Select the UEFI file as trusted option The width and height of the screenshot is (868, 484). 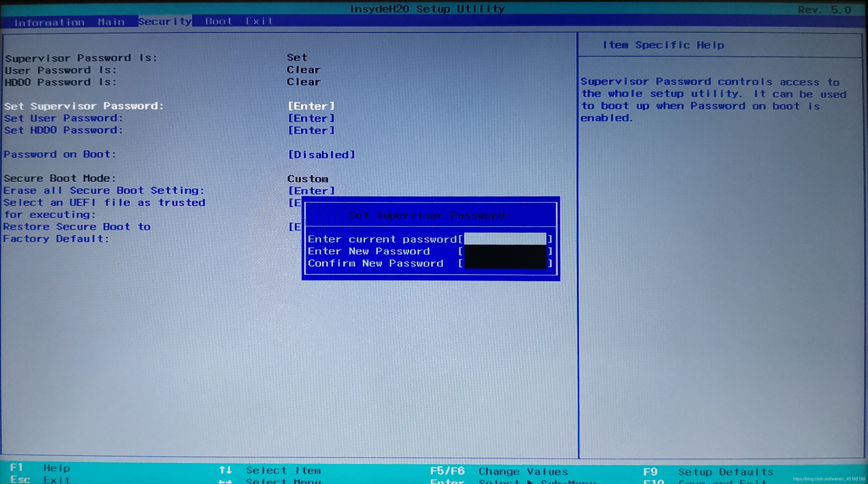(104, 202)
